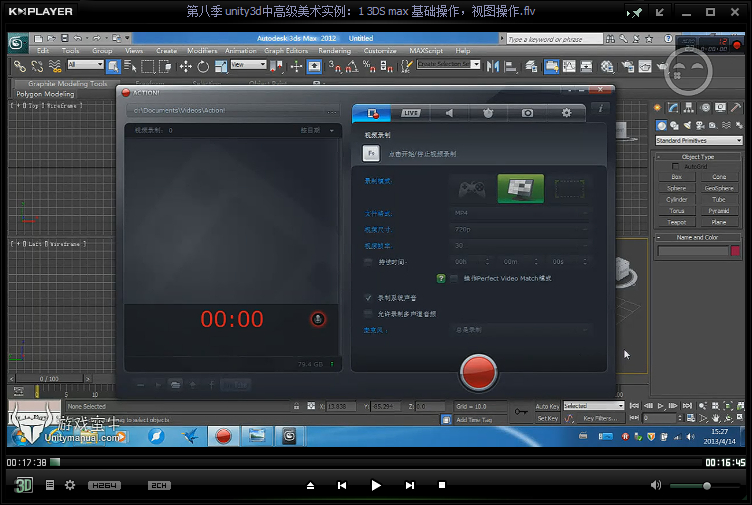Open the View reference coordinate dropdown
752x505 pixels.
(x=248, y=64)
